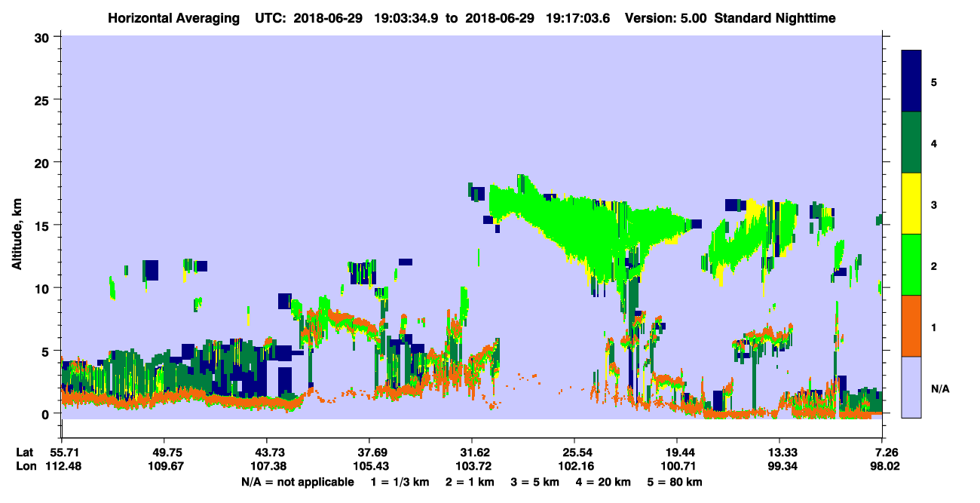The height and width of the screenshot is (503, 980).
Task: Click the '3 = 5 km' legend text
Action: 534,482
